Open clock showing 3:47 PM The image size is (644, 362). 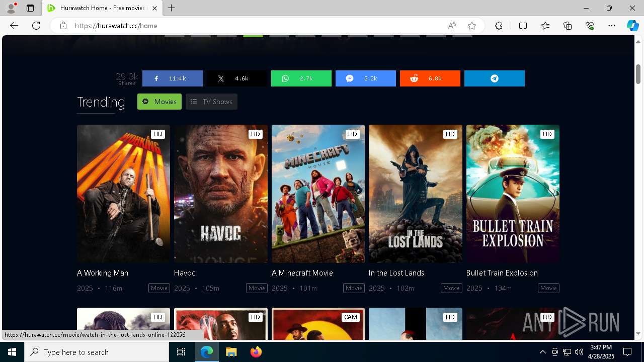pos(601,352)
